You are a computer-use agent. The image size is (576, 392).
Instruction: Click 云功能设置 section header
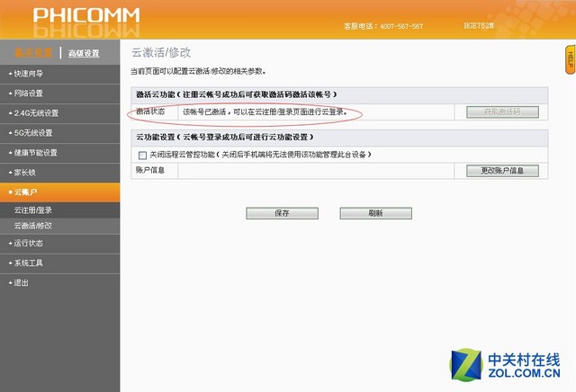[339, 138]
